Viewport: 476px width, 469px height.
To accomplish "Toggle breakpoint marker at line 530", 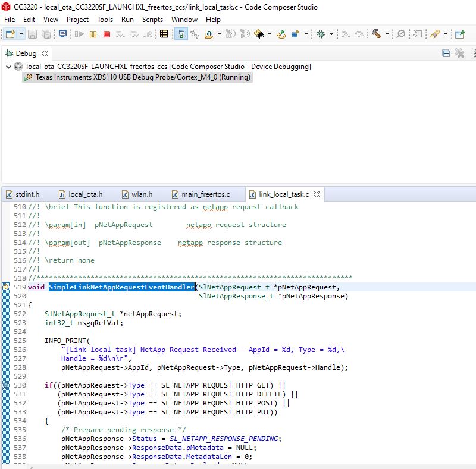I will tap(5, 385).
